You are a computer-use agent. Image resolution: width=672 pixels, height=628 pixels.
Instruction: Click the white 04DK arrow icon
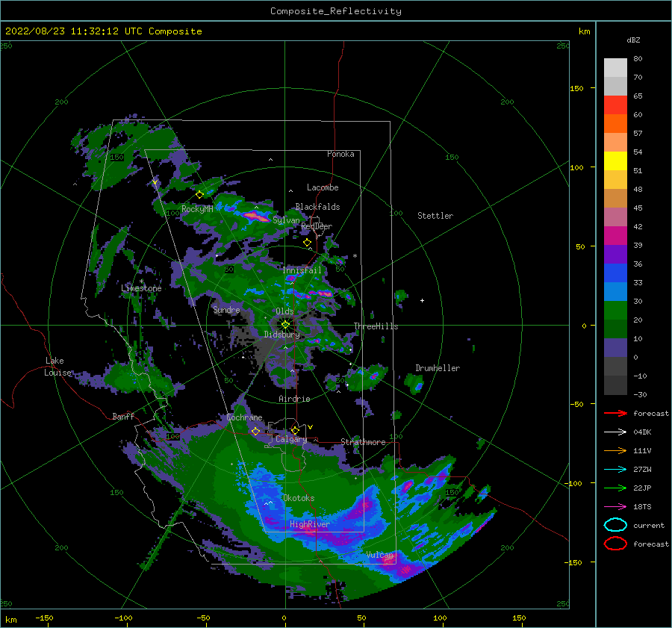pyautogui.click(x=615, y=432)
